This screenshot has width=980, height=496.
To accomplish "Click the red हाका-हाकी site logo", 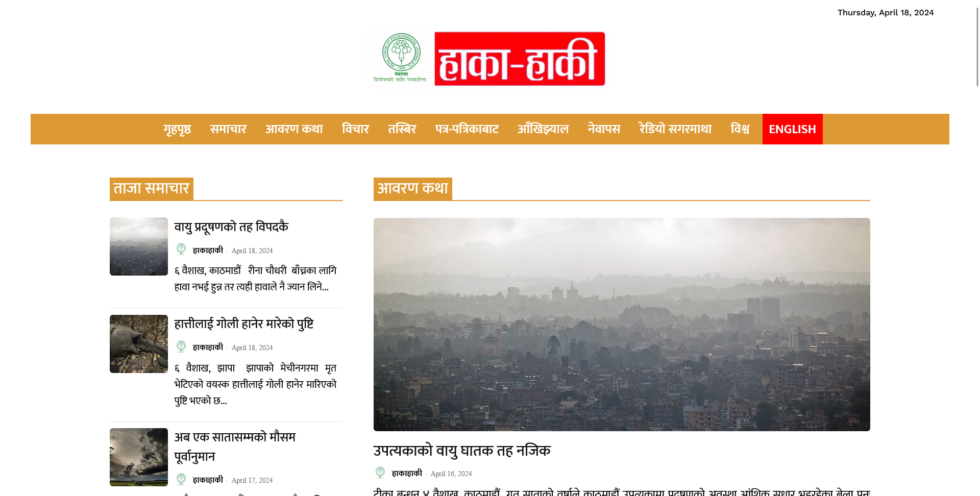I will pyautogui.click(x=520, y=59).
